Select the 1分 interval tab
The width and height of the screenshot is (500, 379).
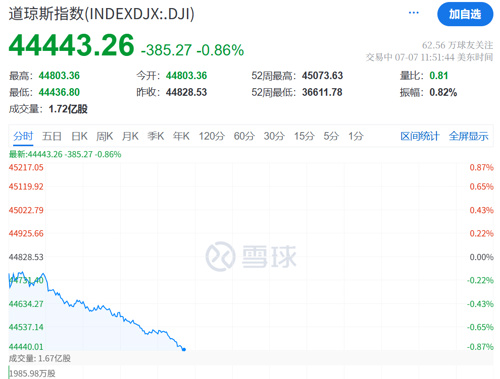click(x=356, y=136)
